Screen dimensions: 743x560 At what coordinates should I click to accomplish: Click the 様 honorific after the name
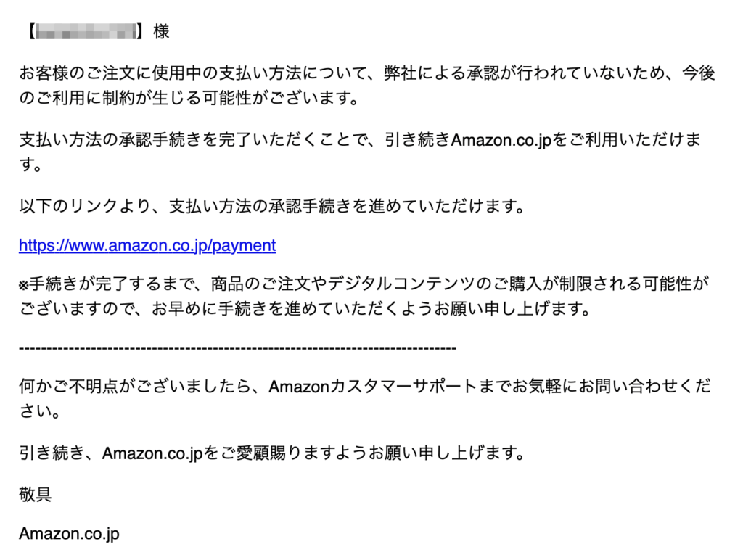click(160, 32)
